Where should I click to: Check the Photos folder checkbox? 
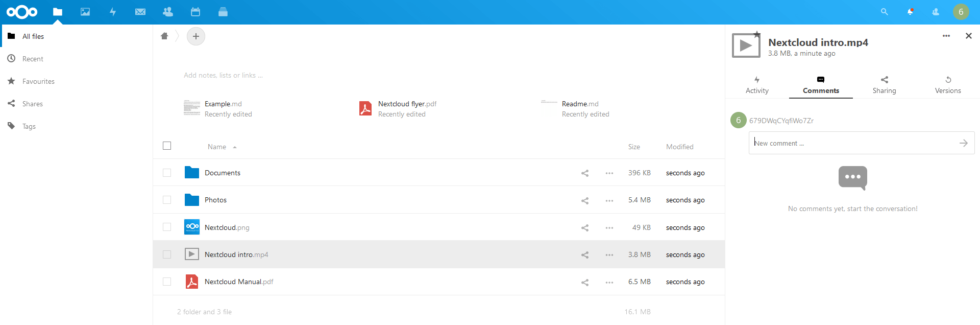click(167, 200)
